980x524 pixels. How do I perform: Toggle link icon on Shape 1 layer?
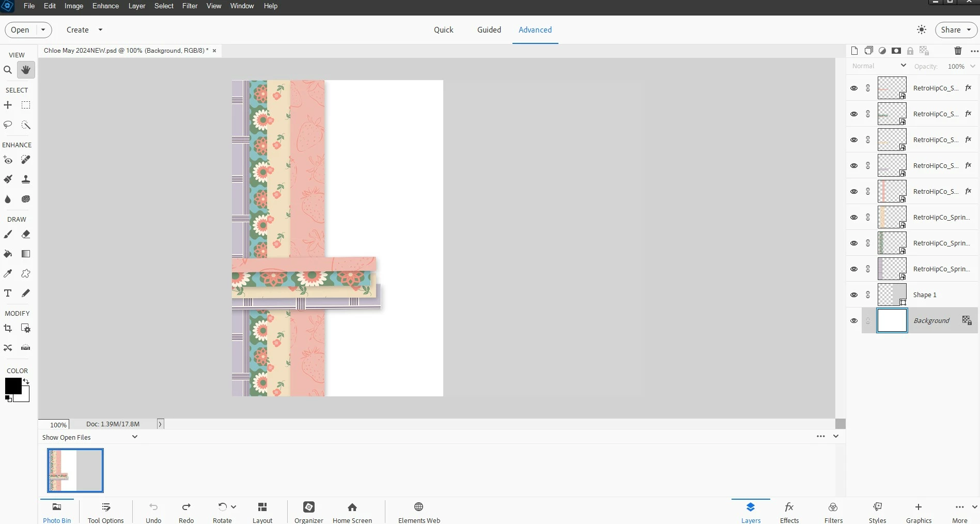pyautogui.click(x=868, y=295)
